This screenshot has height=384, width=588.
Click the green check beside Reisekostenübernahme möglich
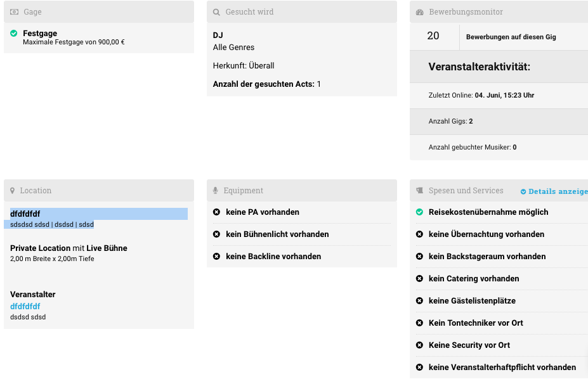(419, 212)
